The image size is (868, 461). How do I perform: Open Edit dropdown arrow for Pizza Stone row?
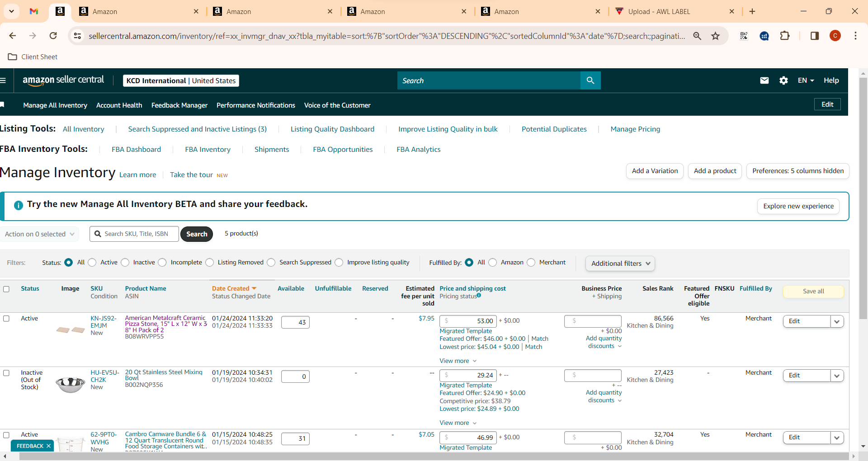(837, 321)
